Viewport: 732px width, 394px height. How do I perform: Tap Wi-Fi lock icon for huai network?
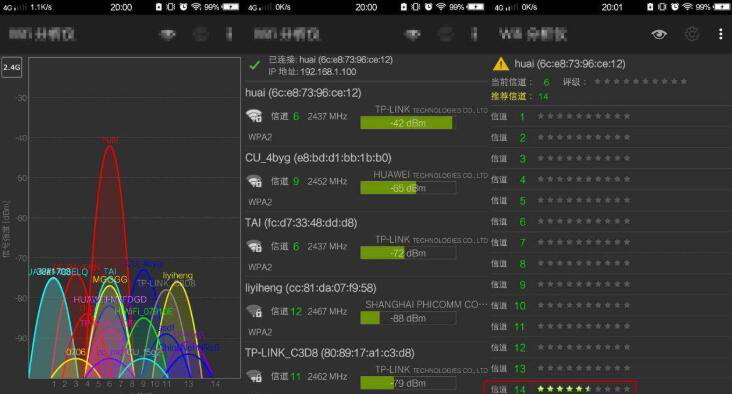(x=254, y=116)
